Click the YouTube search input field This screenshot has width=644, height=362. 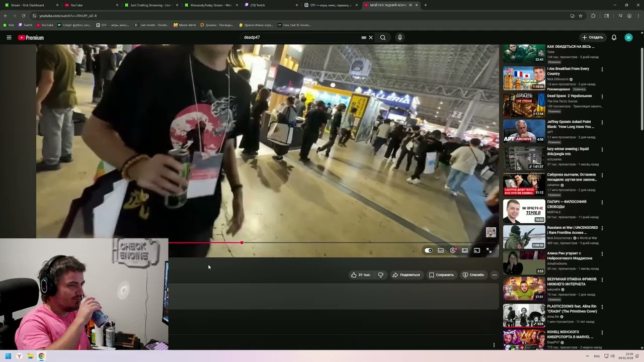(x=299, y=37)
